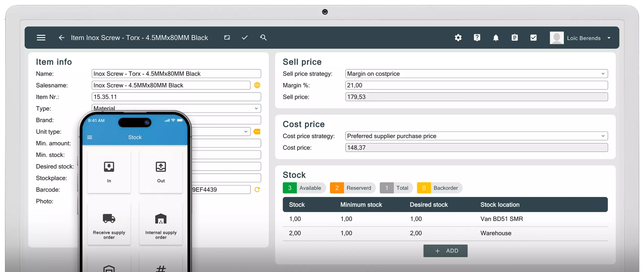Click the Barcode input field

[221, 189]
